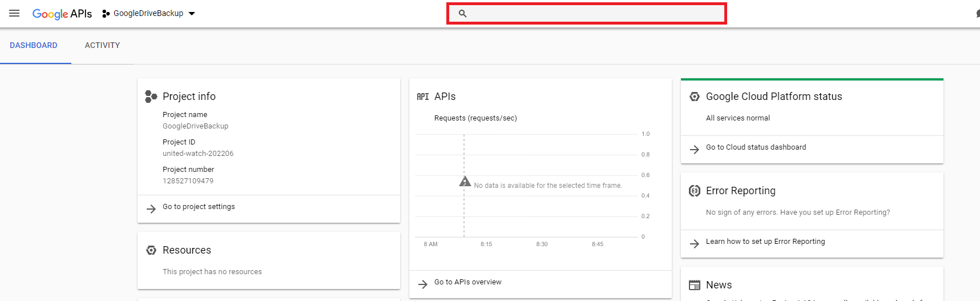Click the 8 AM axis label
980x301 pixels.
pyautogui.click(x=431, y=244)
